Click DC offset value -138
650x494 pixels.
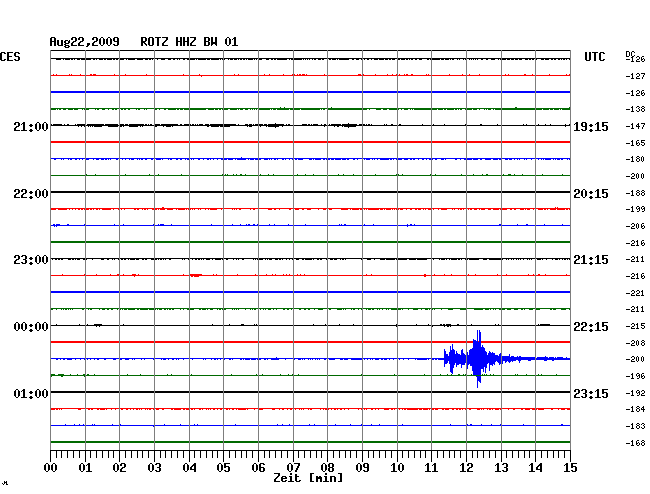point(635,109)
